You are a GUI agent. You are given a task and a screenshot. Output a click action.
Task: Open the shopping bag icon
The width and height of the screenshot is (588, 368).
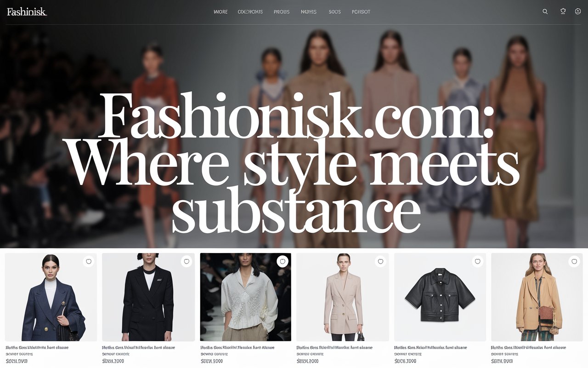coord(563,11)
